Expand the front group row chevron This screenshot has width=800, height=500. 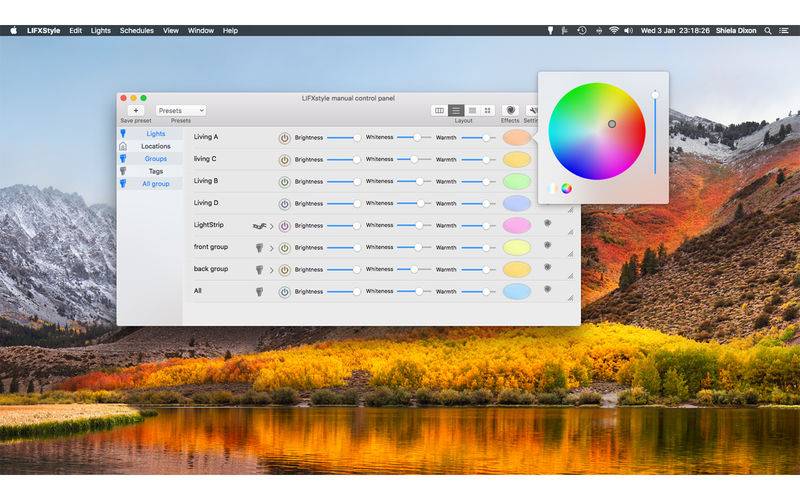point(271,248)
